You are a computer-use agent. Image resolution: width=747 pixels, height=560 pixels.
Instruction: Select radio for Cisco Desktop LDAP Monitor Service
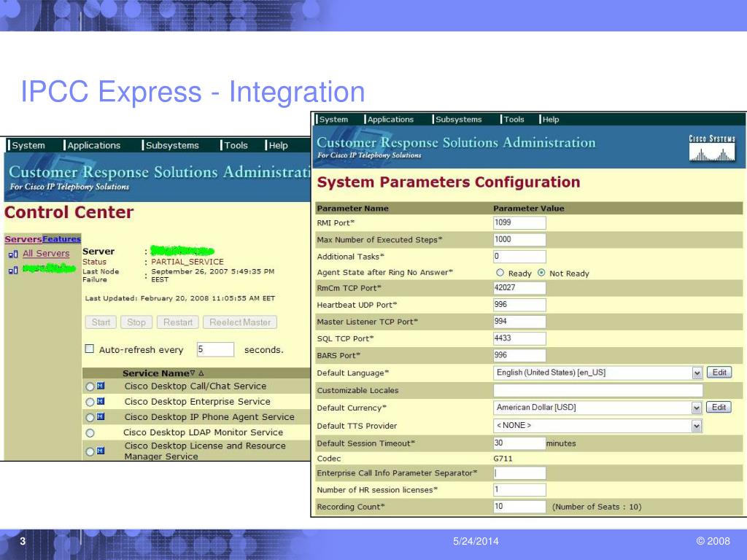(90, 433)
